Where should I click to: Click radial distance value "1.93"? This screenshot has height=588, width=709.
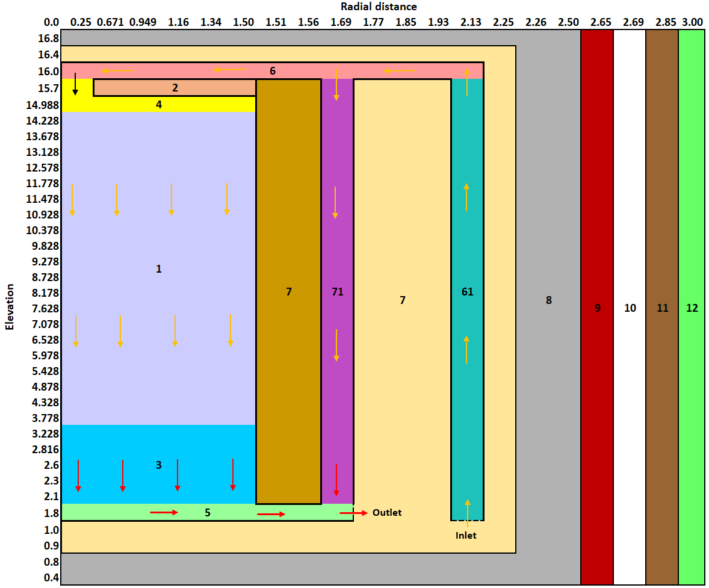pos(439,22)
